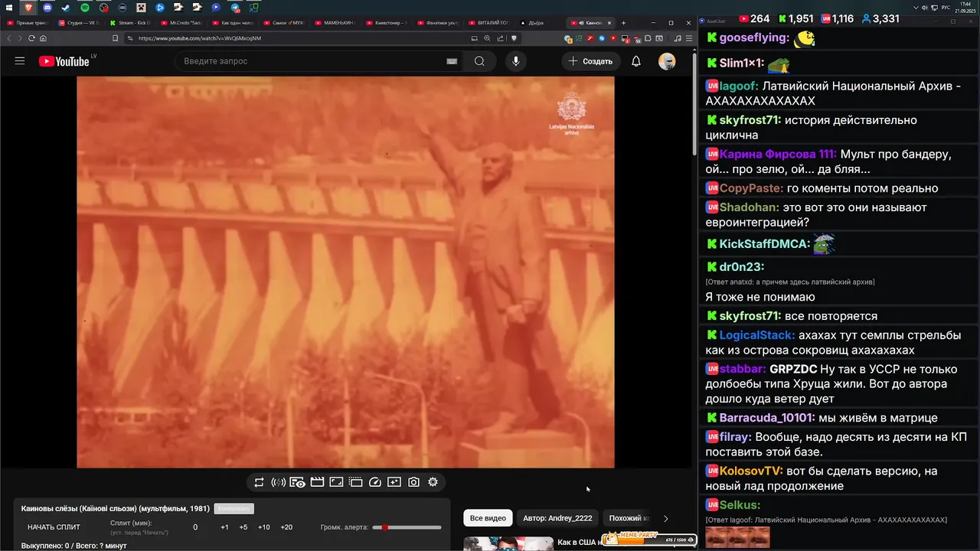This screenshot has height=551, width=980.
Task: Open the playback speed gauge control
Action: click(375, 482)
